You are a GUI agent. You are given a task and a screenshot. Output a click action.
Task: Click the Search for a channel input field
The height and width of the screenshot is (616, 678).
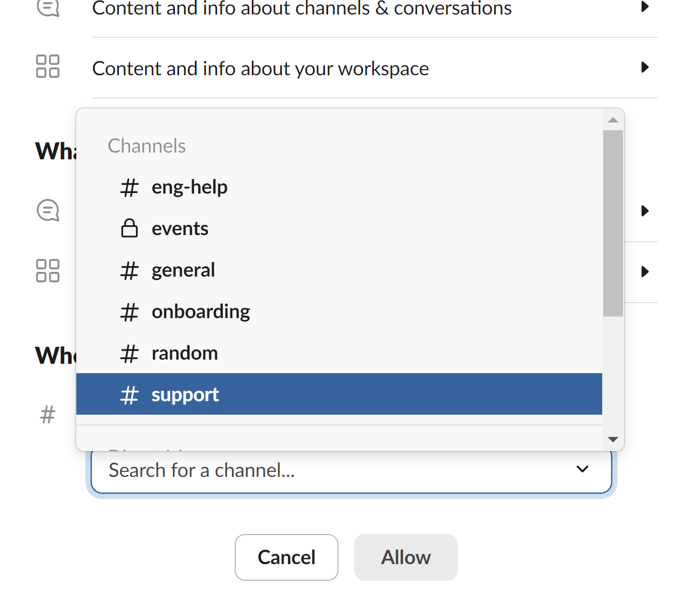point(351,470)
